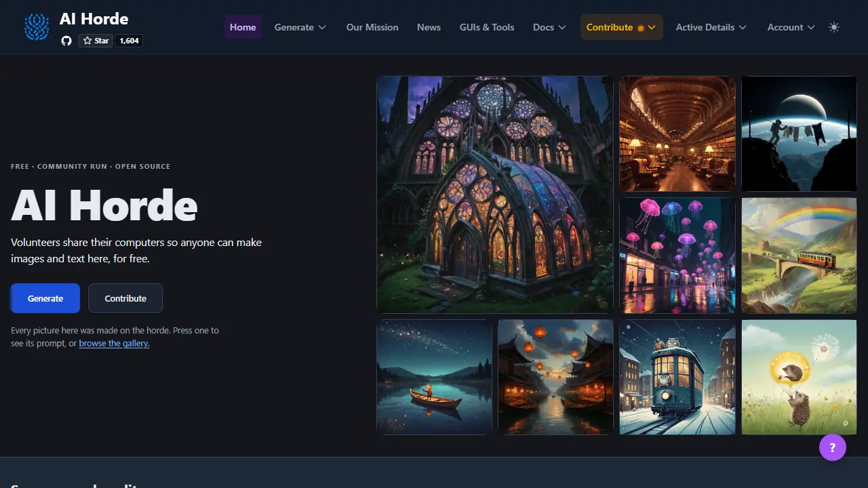Open the pink jellyfish street image
868x488 pixels.
point(677,256)
